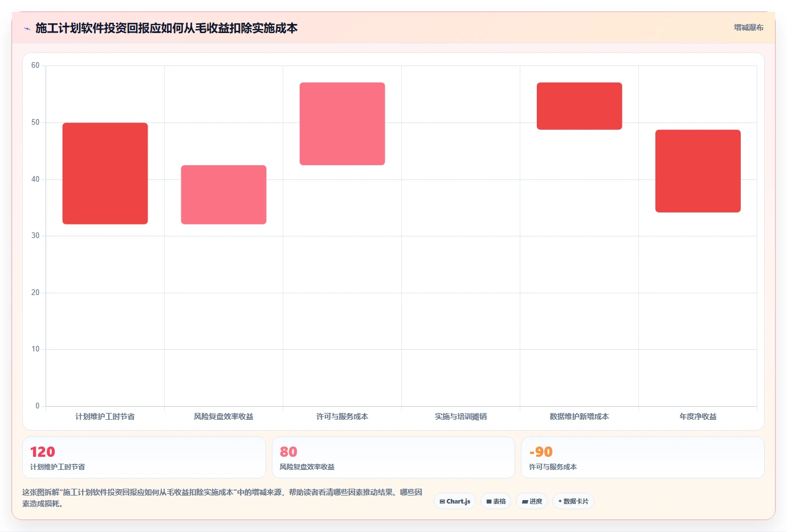The width and height of the screenshot is (787, 532).
Task: Click the lightning icon beside the chart title
Action: tap(27, 28)
